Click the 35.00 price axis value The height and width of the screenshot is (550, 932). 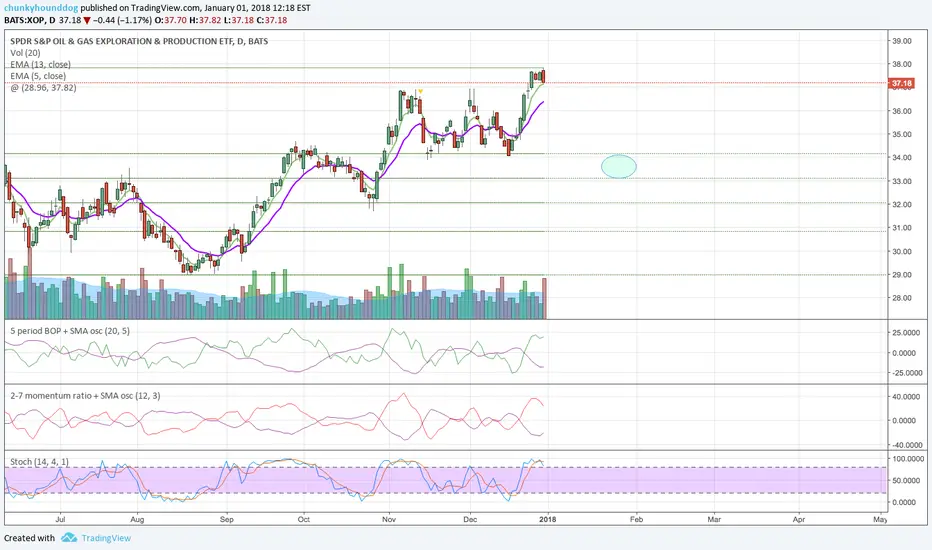(x=902, y=134)
